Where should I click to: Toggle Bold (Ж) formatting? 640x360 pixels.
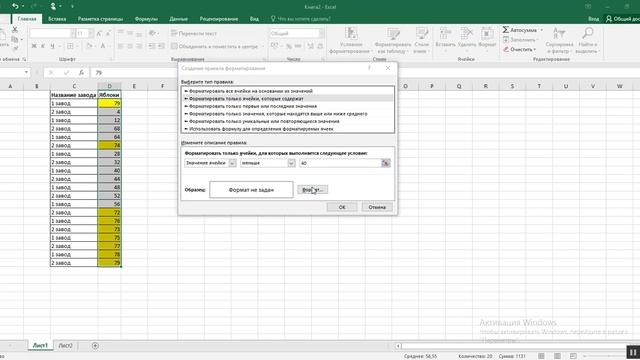point(34,46)
